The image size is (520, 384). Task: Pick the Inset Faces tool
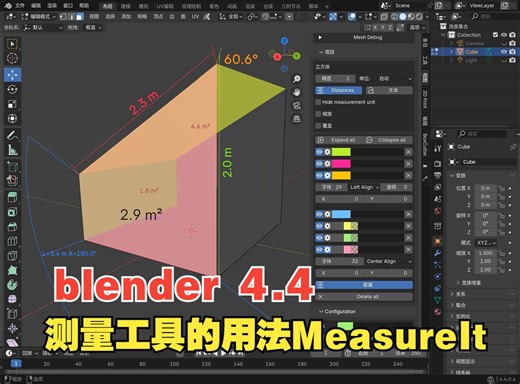tap(12, 212)
